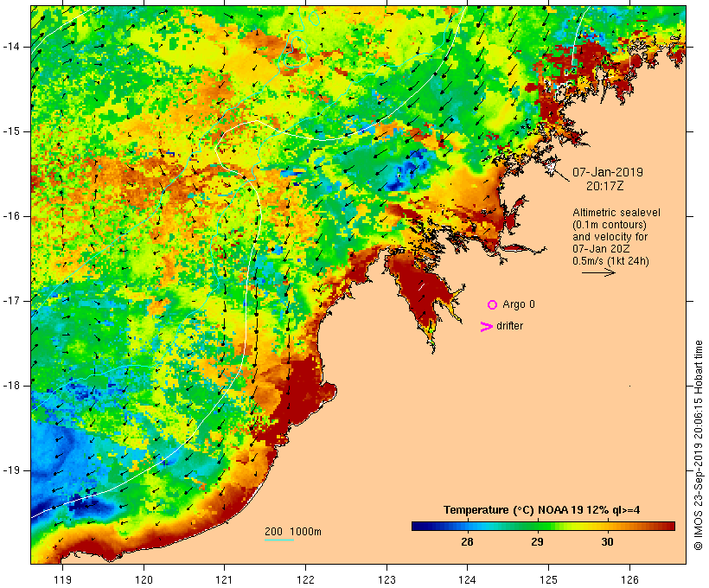Click the '(0.1m contours)' caption line

(x=610, y=225)
